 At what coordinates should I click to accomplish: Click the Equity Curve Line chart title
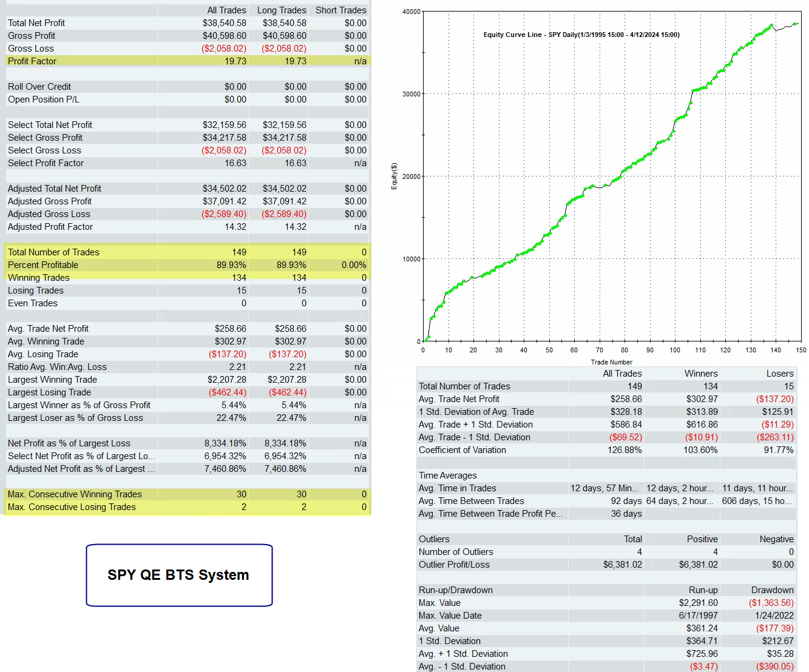tap(581, 35)
